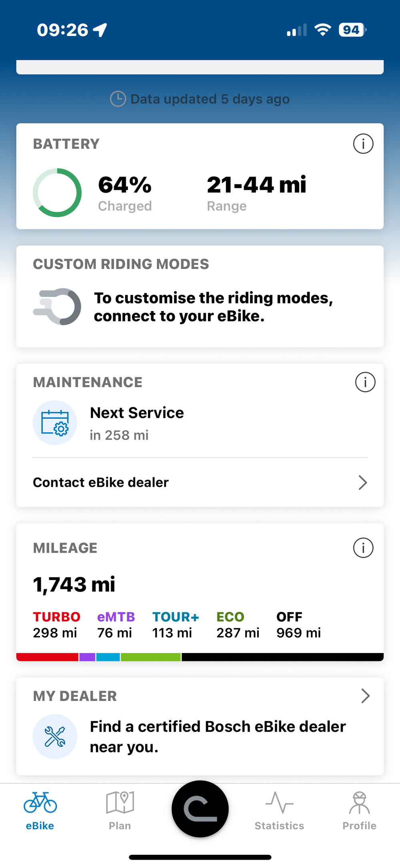Screen dimensions: 400x868
Task: Open the My Dealer chevron arrow
Action: (365, 696)
